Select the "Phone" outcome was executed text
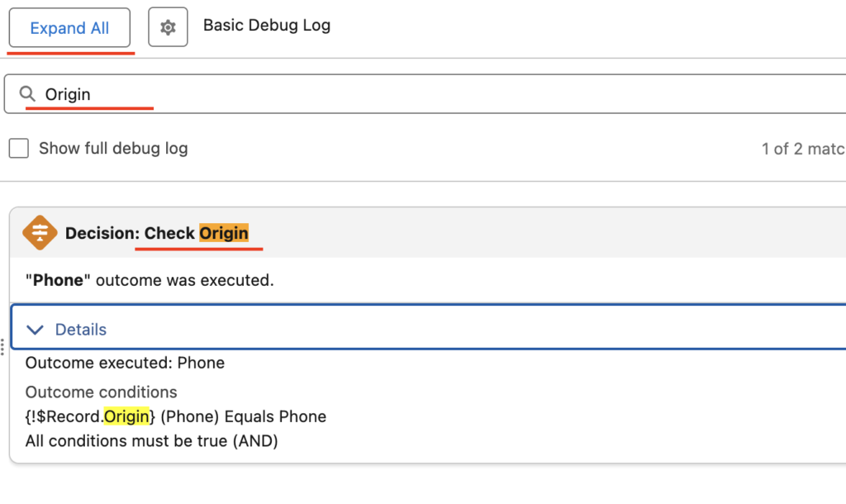Image resolution: width=846 pixels, height=504 pixels. pyautogui.click(x=150, y=280)
